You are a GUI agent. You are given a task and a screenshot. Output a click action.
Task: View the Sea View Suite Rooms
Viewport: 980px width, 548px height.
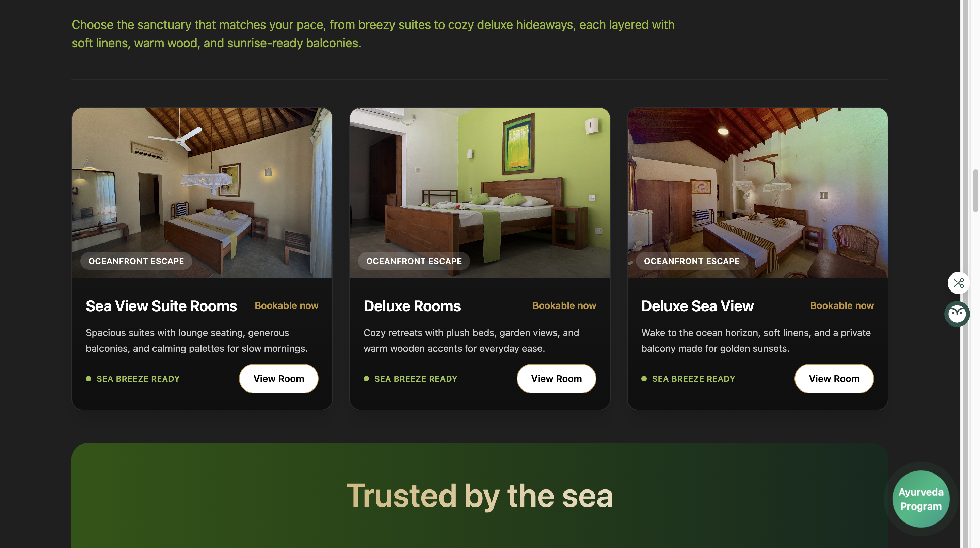pos(278,379)
